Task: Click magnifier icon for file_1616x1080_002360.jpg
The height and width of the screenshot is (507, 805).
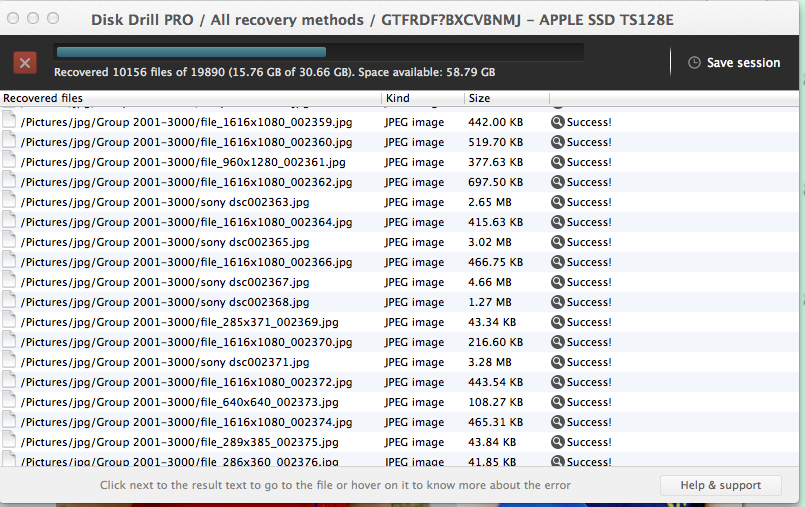Action: pyautogui.click(x=558, y=142)
